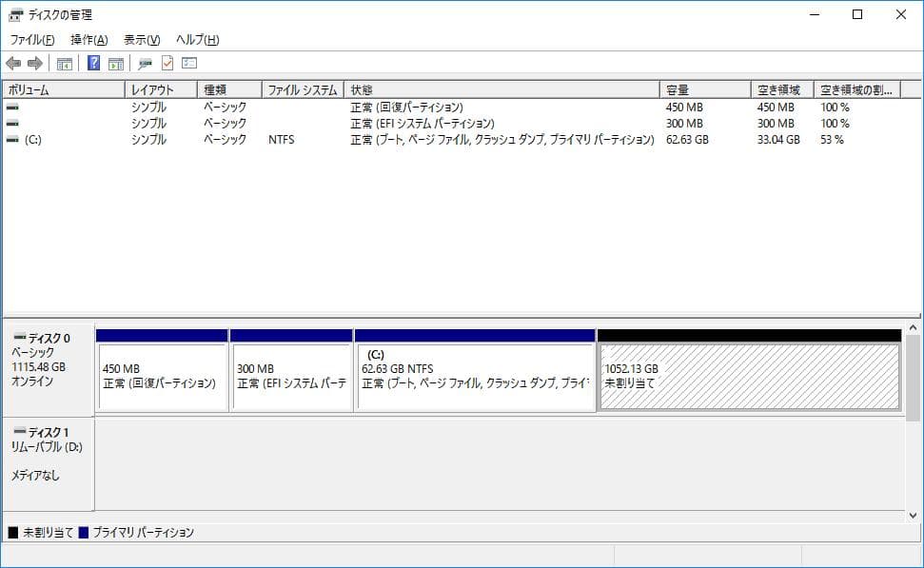Toggle the action pane visibility icon
924x568 pixels.
115,63
